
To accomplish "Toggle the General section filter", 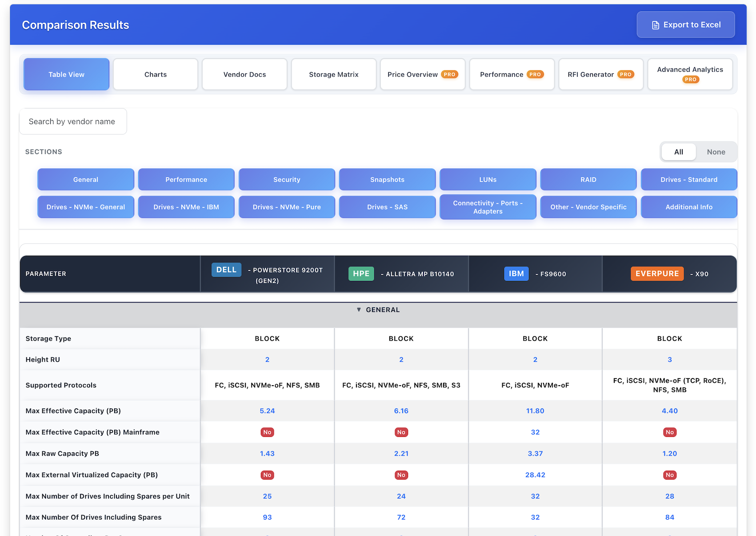I will pos(86,180).
